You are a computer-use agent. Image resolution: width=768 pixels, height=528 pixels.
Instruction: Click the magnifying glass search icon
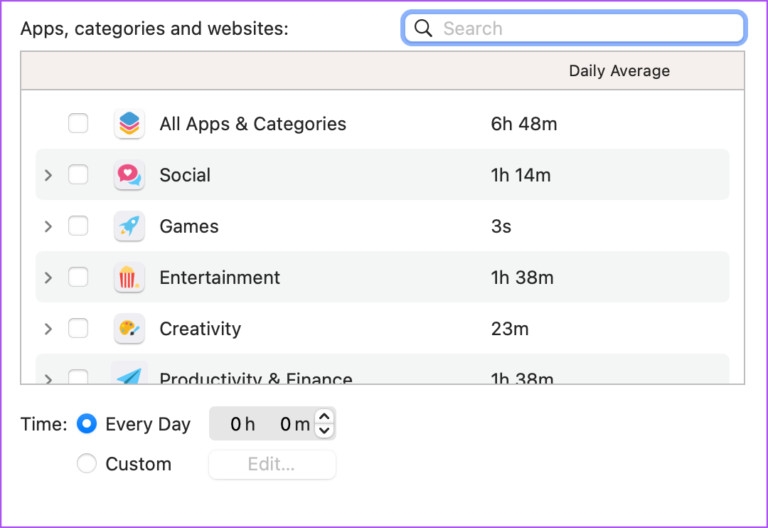[423, 28]
